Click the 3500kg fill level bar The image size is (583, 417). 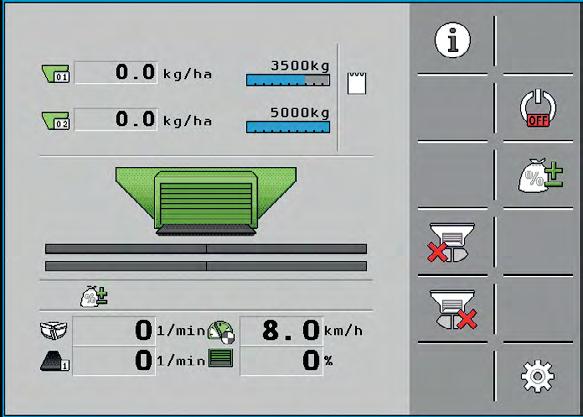[288, 80]
